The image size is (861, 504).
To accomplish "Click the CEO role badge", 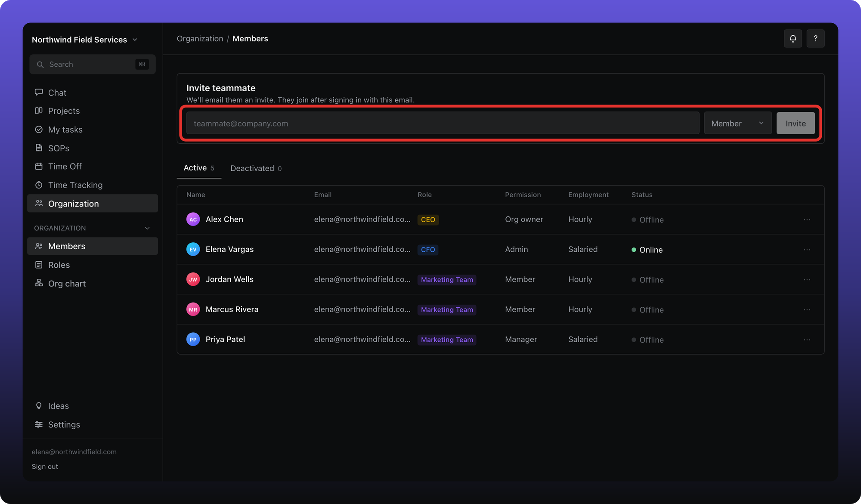I will (428, 220).
